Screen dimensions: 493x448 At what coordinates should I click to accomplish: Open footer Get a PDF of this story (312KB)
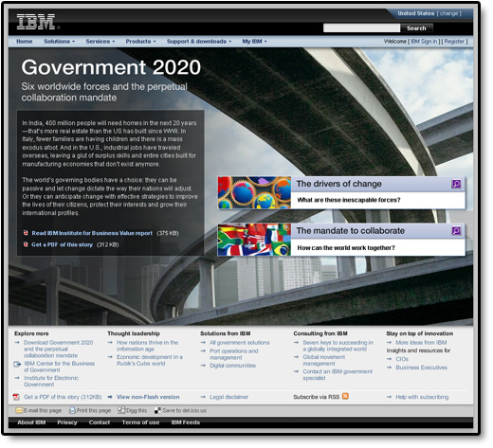[x=63, y=397]
